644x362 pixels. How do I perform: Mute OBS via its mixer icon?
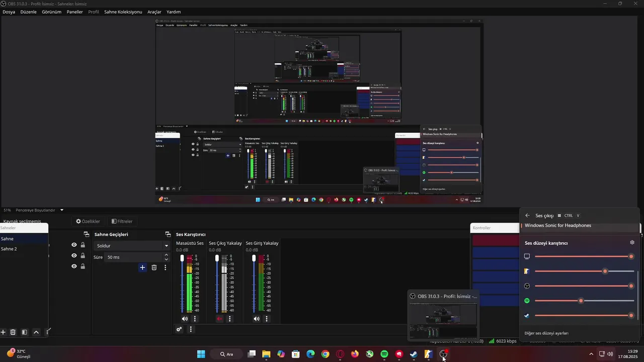(x=527, y=286)
